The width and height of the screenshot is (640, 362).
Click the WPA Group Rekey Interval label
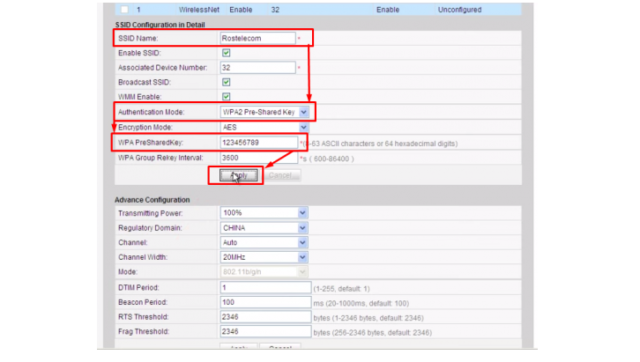point(160,158)
